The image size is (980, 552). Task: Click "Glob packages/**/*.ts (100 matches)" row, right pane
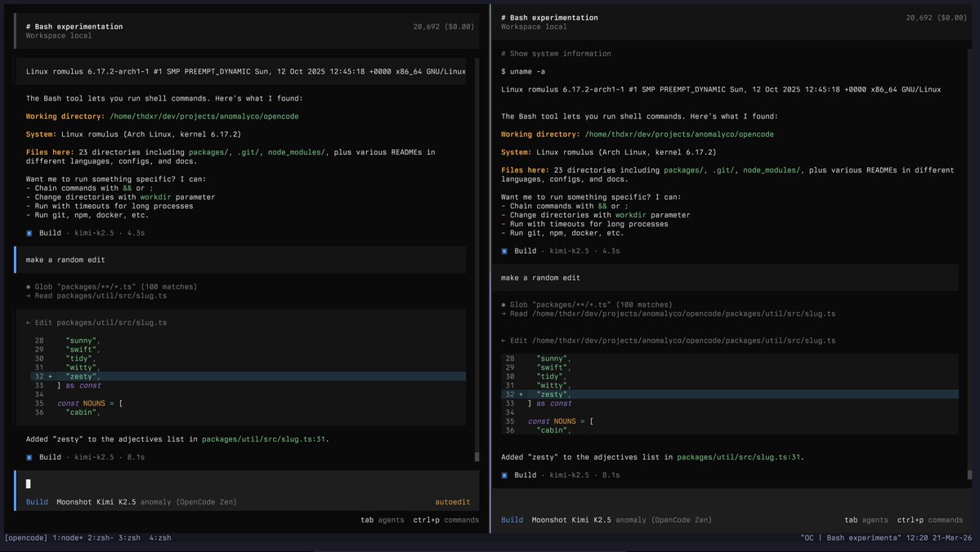coord(587,305)
